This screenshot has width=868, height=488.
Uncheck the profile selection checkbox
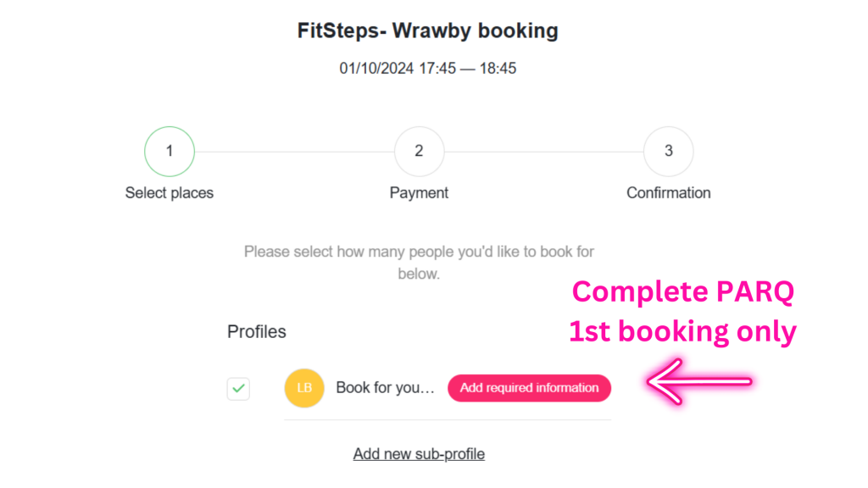coord(239,389)
